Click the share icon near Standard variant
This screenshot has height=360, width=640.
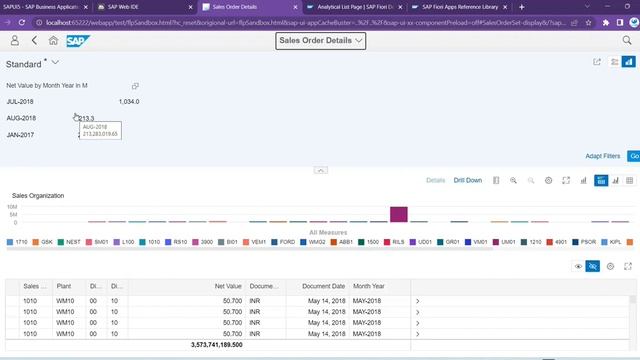[x=597, y=62]
